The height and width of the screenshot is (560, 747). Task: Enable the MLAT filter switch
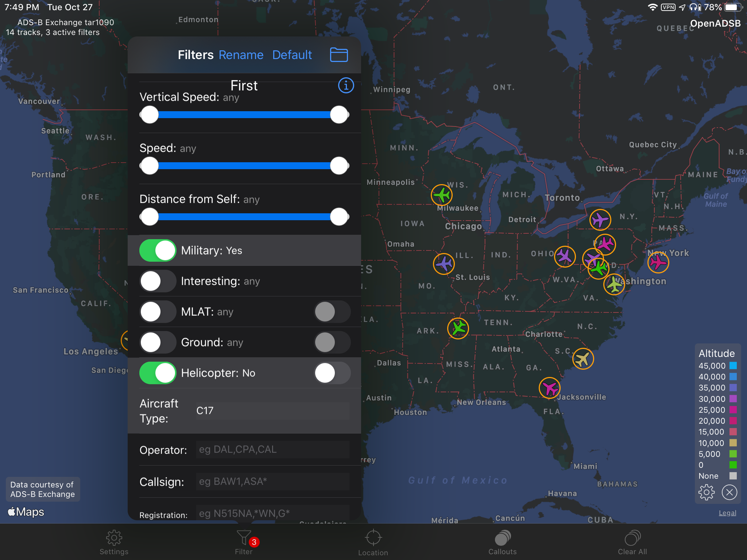tap(158, 312)
